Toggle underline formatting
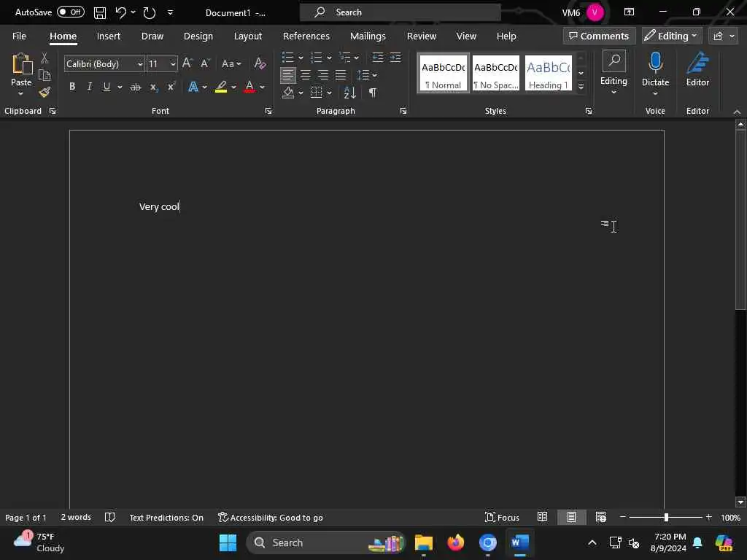The image size is (747, 560). (107, 87)
